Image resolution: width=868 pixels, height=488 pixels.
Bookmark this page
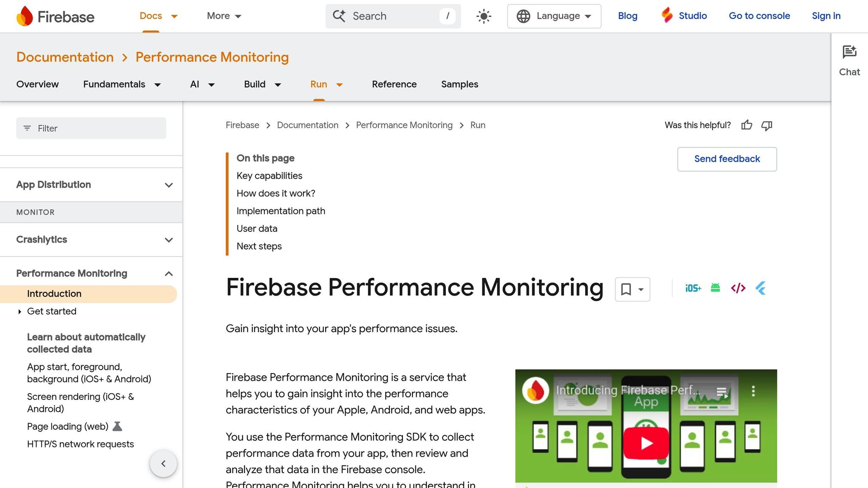click(x=626, y=289)
